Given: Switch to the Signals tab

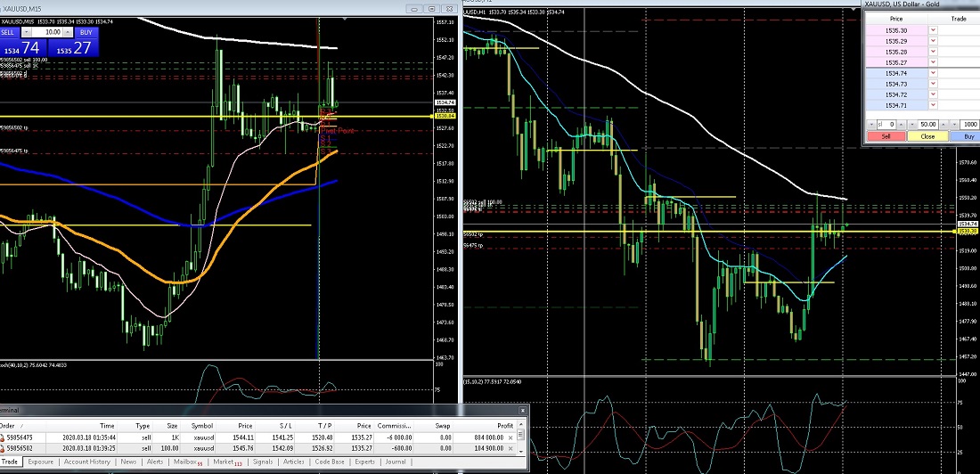Looking at the screenshot, I should [x=263, y=462].
